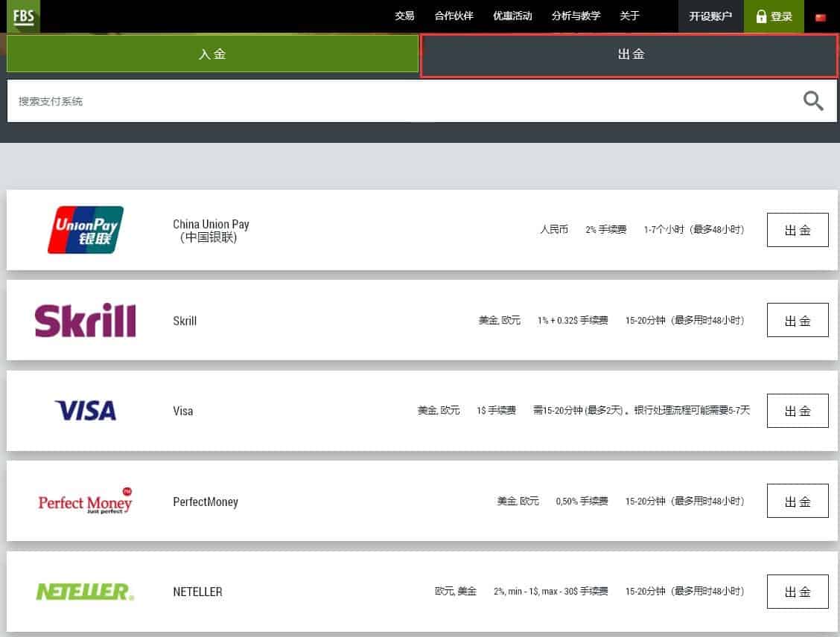Open the 交易 menu
This screenshot has width=840, height=637.
click(404, 16)
